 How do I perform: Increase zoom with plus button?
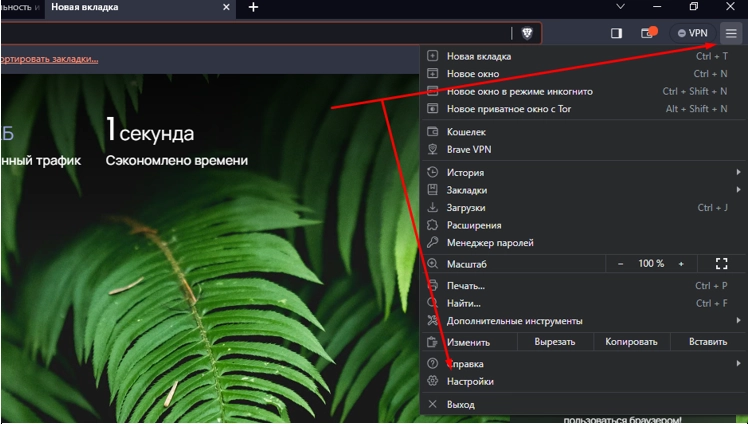(x=681, y=264)
